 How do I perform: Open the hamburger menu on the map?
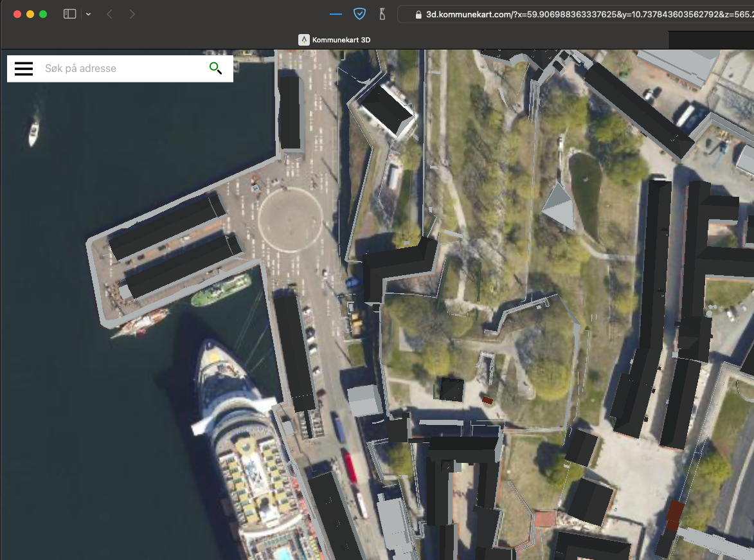click(x=23, y=69)
